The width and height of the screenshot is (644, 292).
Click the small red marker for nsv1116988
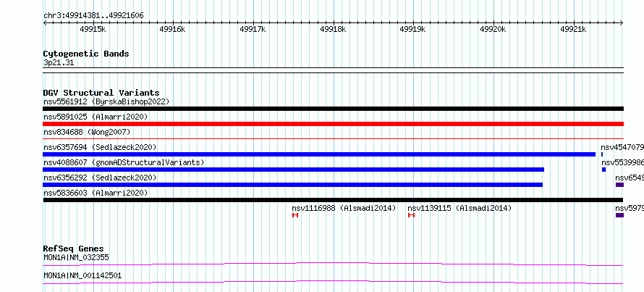pyautogui.click(x=295, y=215)
